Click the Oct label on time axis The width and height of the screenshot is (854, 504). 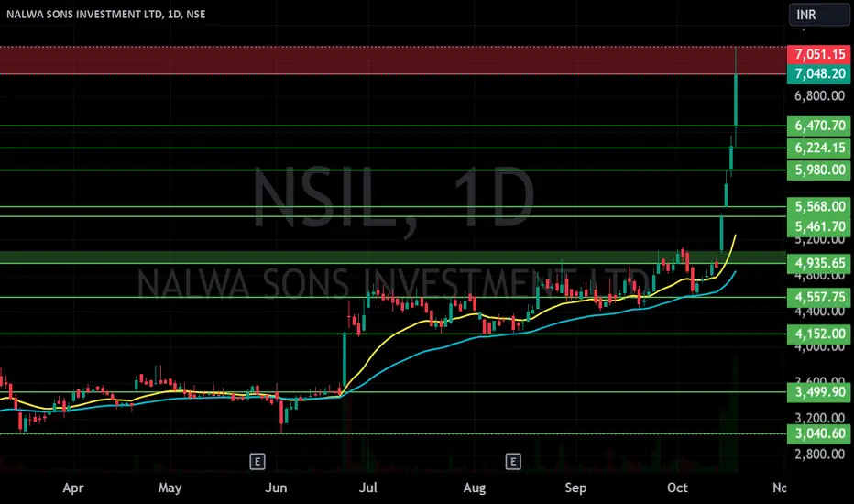click(x=677, y=488)
